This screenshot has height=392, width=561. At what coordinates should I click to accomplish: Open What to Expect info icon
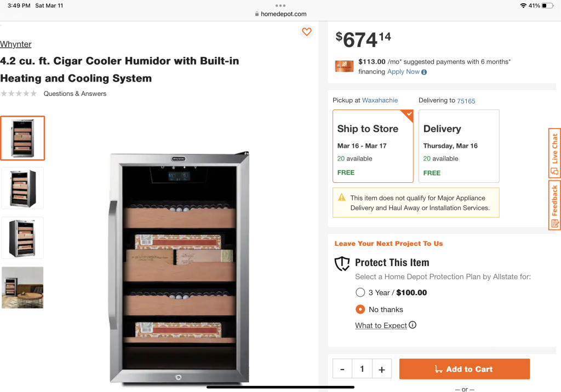pos(413,325)
